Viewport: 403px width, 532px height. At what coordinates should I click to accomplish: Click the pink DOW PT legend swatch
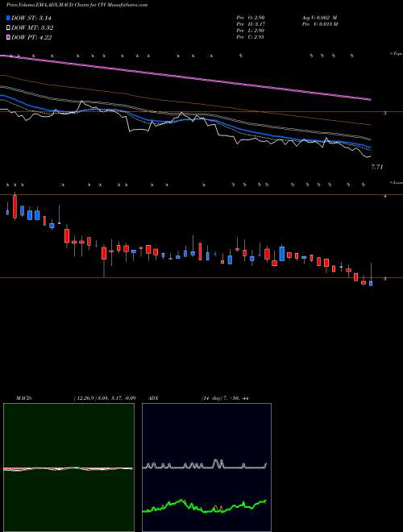point(9,37)
